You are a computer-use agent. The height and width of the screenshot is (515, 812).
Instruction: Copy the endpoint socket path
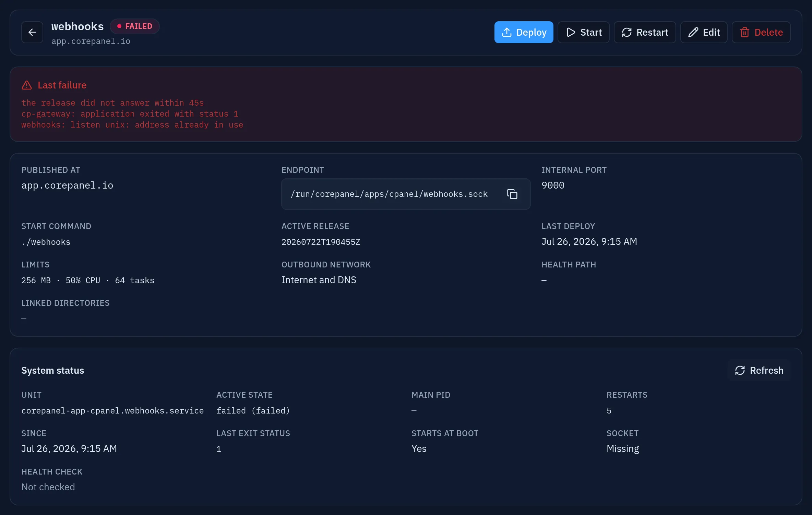(x=512, y=194)
